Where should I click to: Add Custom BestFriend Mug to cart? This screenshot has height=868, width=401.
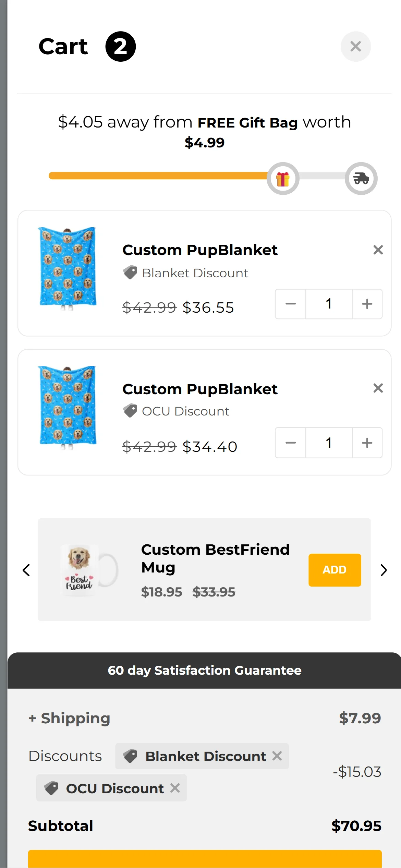335,570
